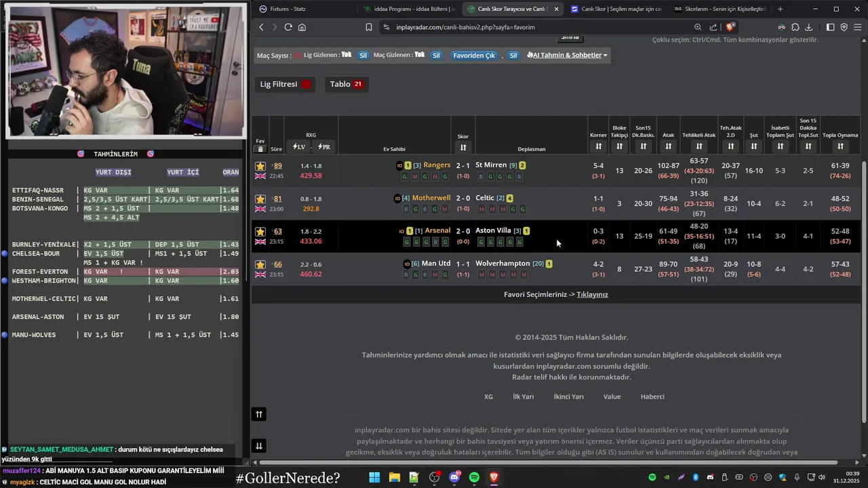868x488 pixels.
Task: Open File Explorer from taskbar
Action: click(394, 477)
